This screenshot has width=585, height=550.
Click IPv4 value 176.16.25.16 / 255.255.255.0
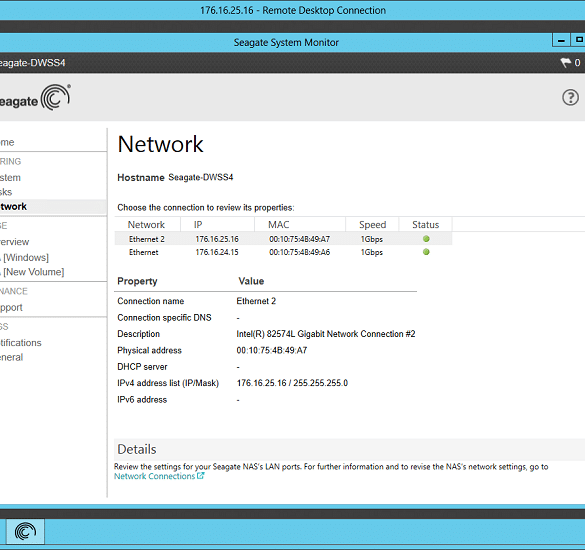[x=292, y=383]
